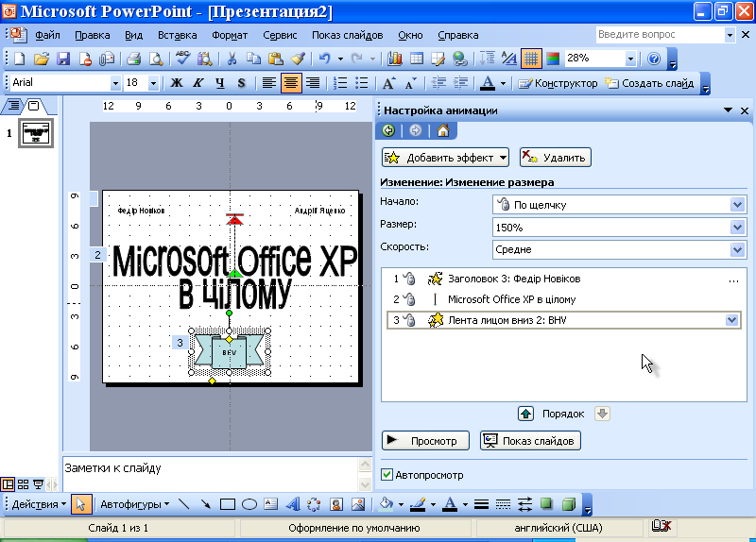Click the Line Color brush on drawing toolbar

pyautogui.click(x=418, y=504)
